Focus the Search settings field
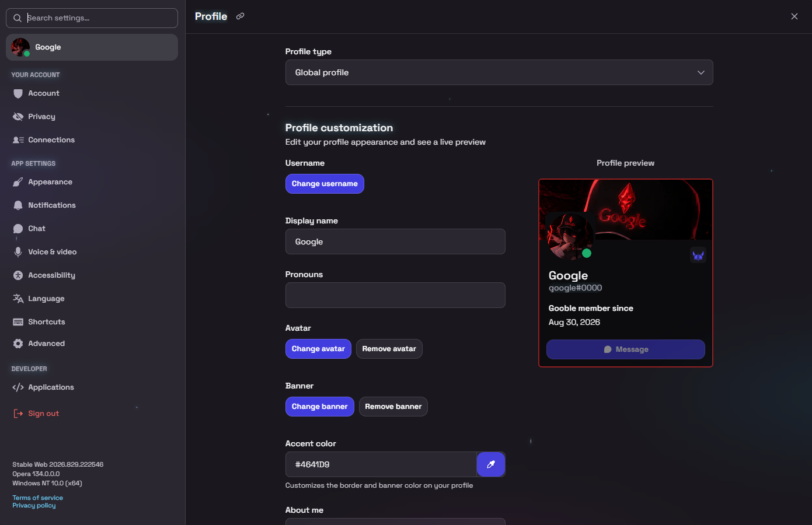 point(92,18)
